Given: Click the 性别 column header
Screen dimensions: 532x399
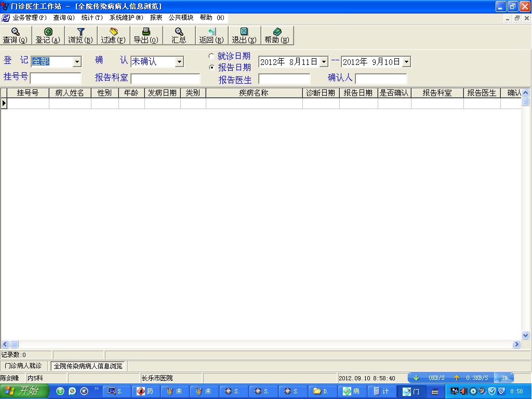Looking at the screenshot, I should tap(105, 93).
